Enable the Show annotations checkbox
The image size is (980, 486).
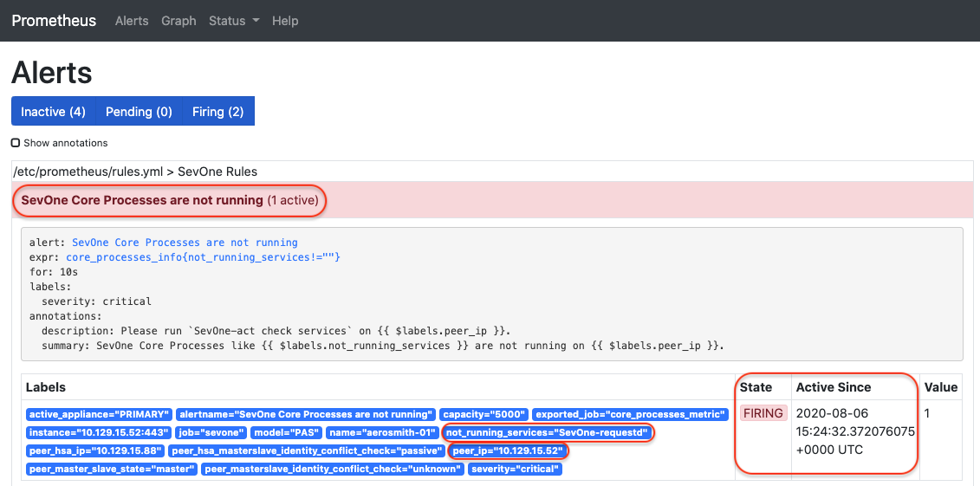tap(16, 143)
